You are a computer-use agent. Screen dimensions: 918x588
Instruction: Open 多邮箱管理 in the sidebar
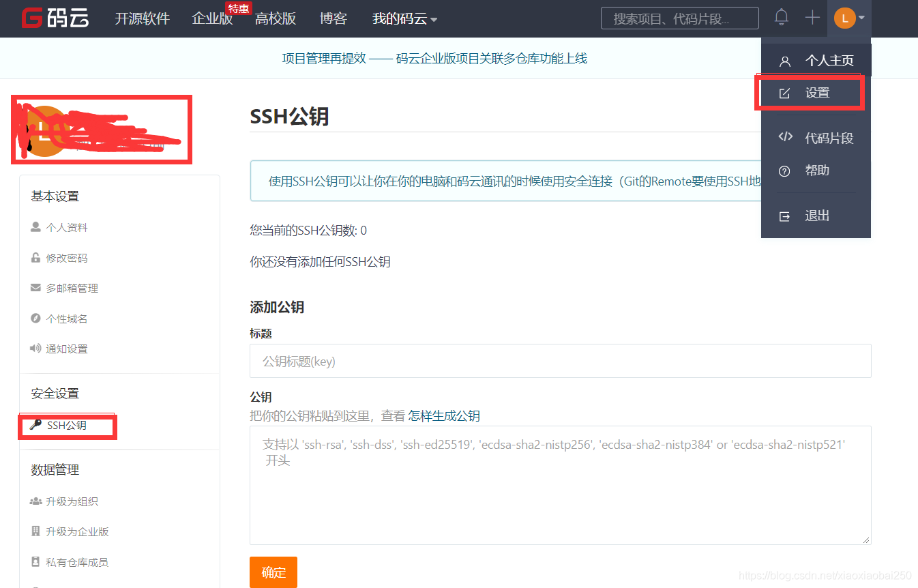[x=72, y=289]
